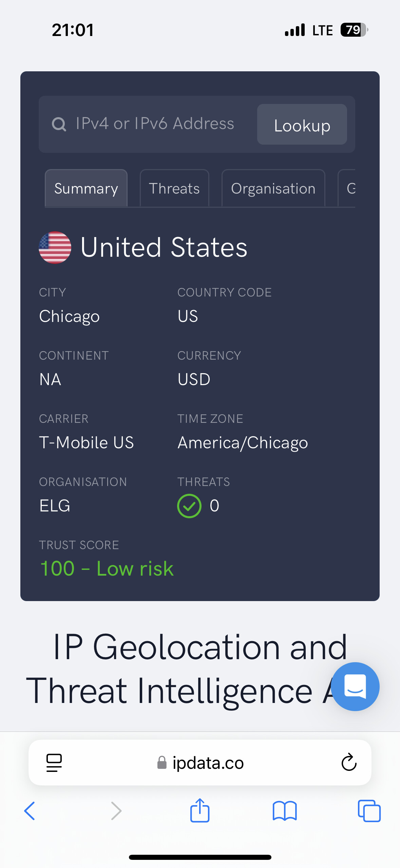Screen dimensions: 400x868
Task: Switch to the Summary tab
Action: (x=86, y=188)
